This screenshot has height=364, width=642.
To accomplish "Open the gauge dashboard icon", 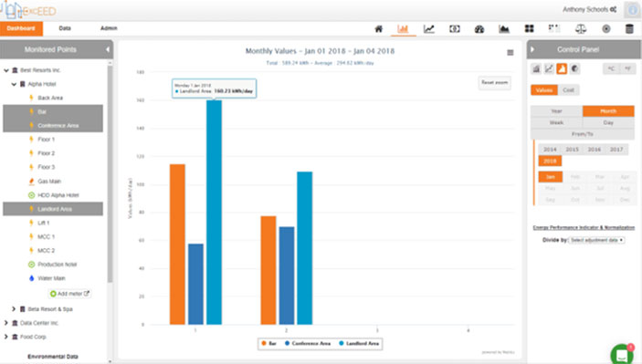I will point(479,28).
